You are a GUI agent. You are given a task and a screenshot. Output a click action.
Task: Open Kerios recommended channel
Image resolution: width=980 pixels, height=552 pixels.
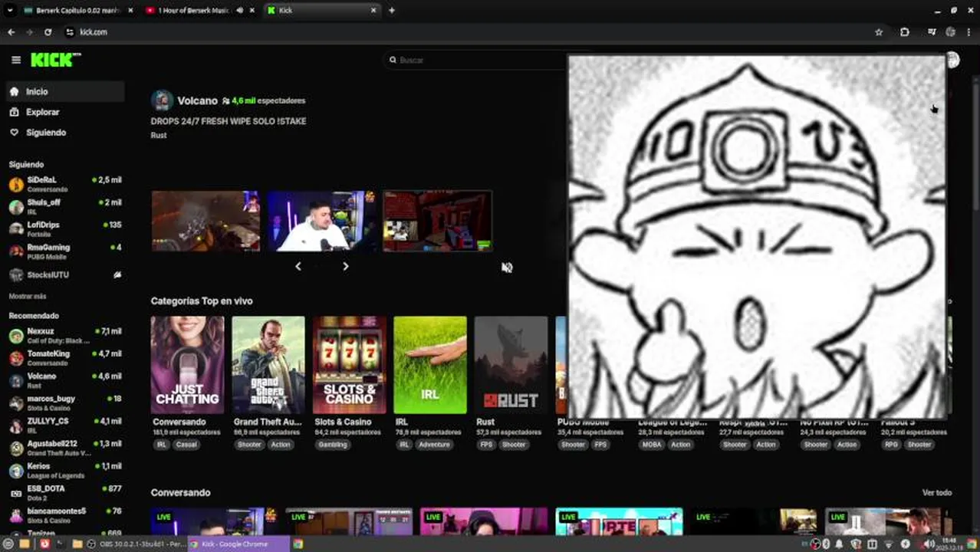coord(64,470)
